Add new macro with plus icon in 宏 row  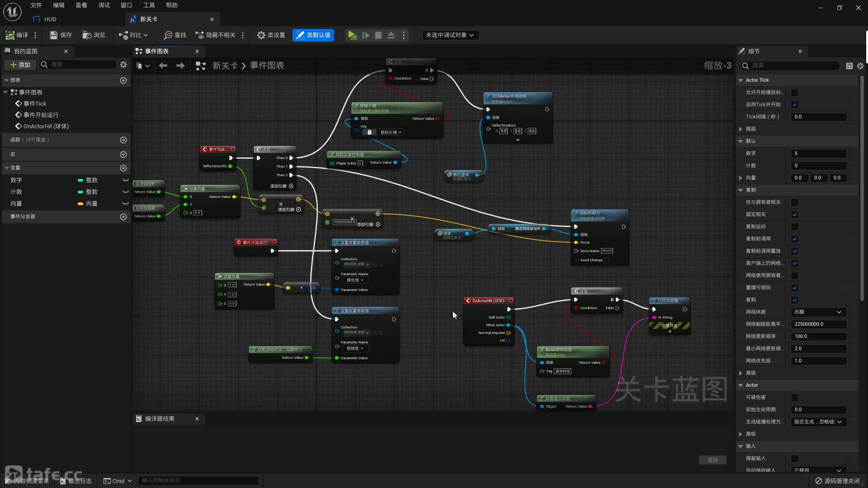123,155
